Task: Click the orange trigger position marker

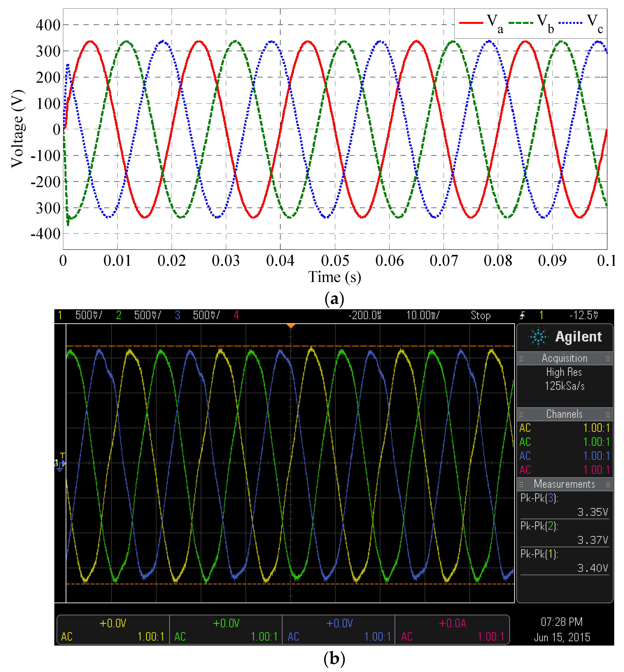Action: 291,326
